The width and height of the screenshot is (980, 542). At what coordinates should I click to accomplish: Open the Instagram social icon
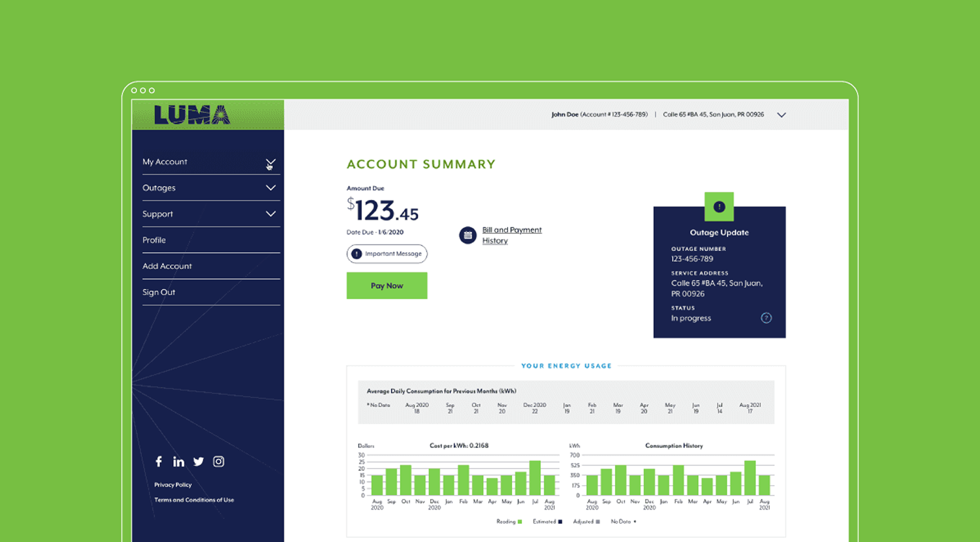(218, 462)
